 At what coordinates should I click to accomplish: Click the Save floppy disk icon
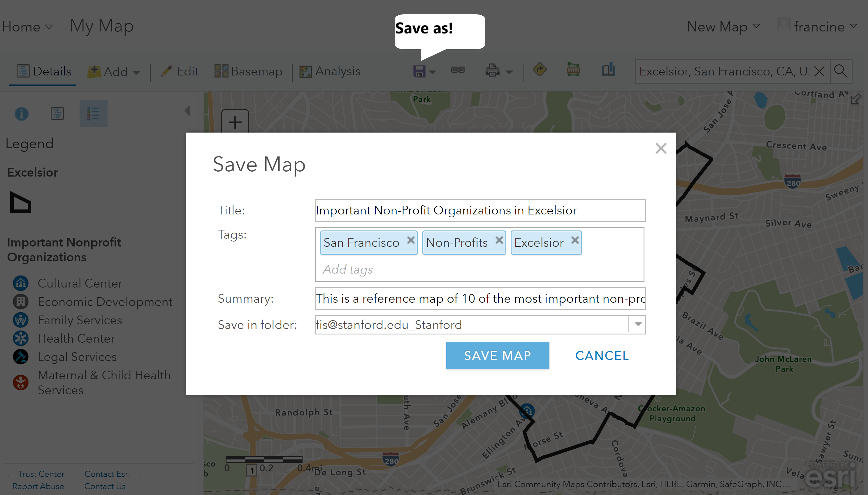point(419,71)
